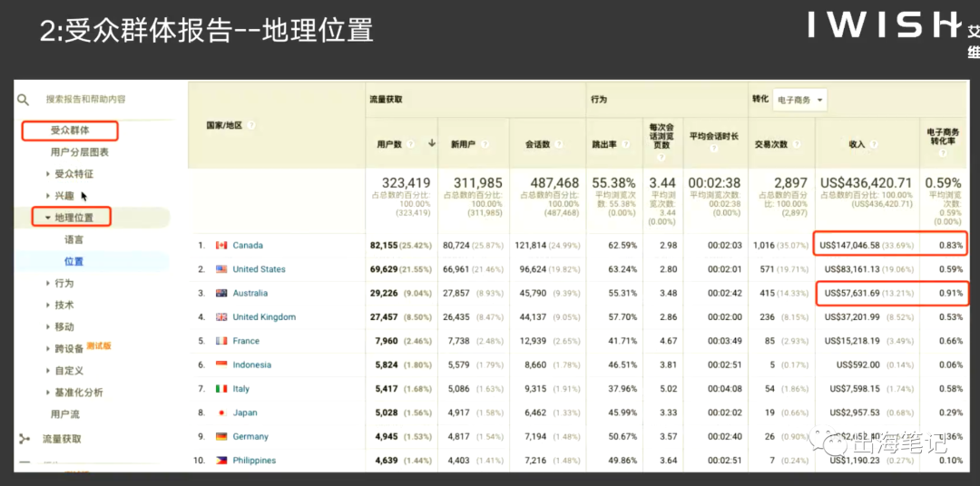The height and width of the screenshot is (486, 980).
Task: Click the 搜索报告和帮助内容 search field
Action: 85,100
